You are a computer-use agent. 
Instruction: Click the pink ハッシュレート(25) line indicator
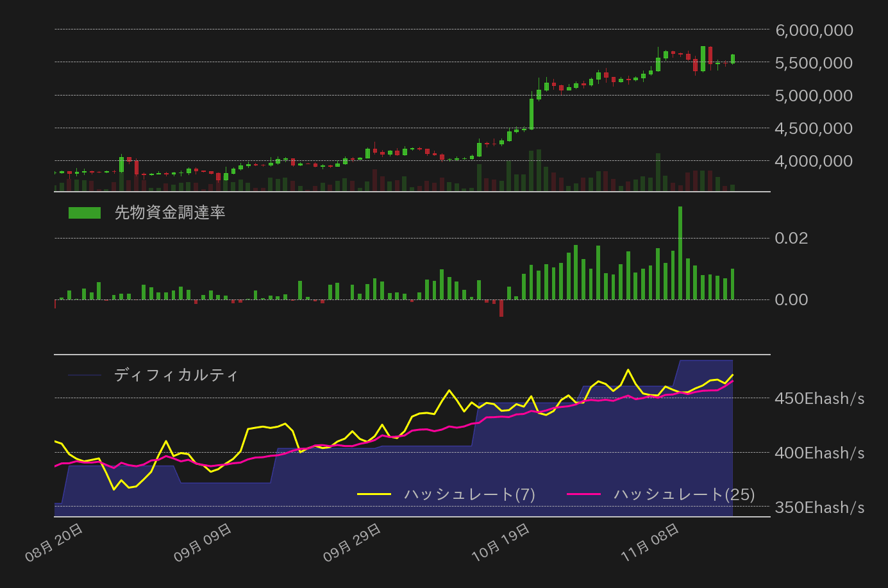pos(587,494)
